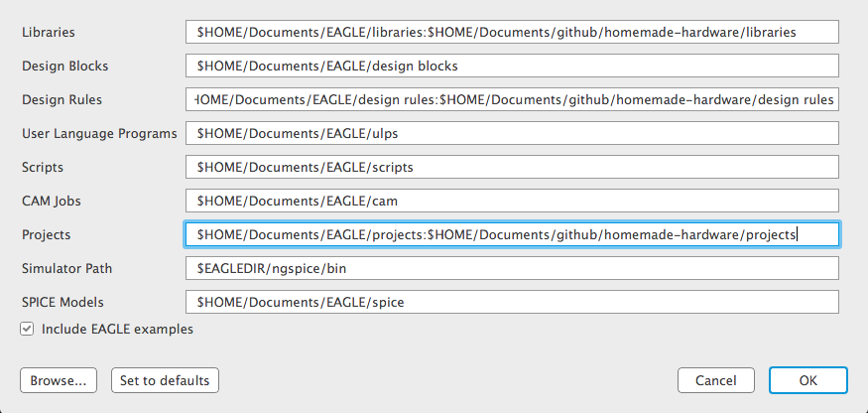The width and height of the screenshot is (868, 413).
Task: Toggle the Include EAGLE examples checkbox
Action: 27,329
